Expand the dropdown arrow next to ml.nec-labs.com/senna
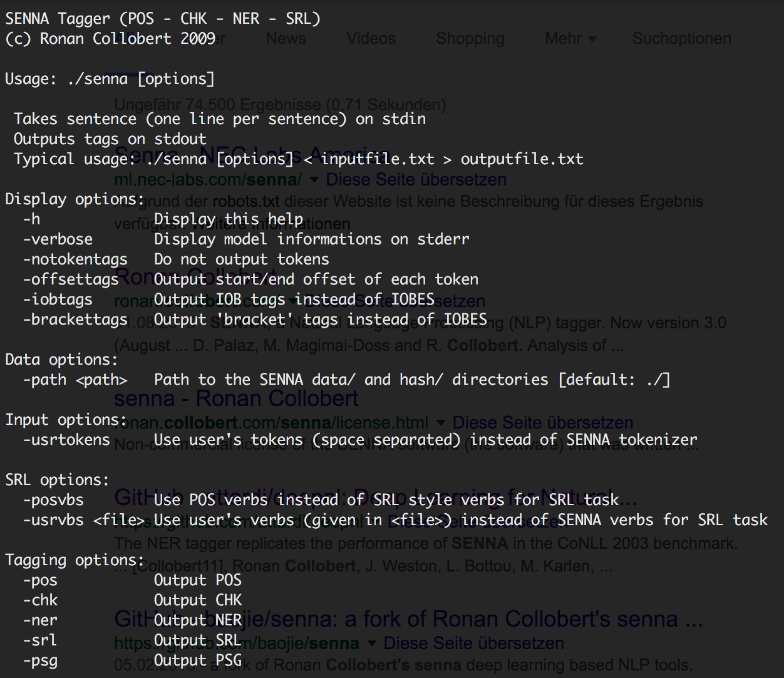The width and height of the screenshot is (784, 678). (x=314, y=179)
